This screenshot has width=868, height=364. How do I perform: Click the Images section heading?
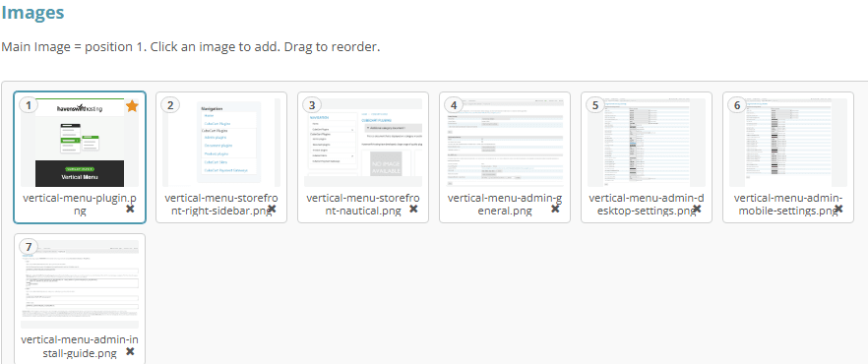[x=32, y=12]
